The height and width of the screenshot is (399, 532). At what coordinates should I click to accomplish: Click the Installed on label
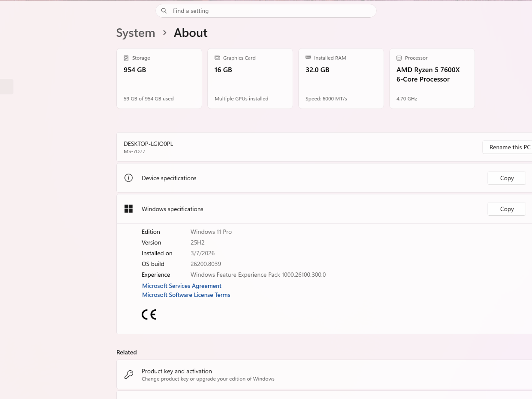coord(157,253)
